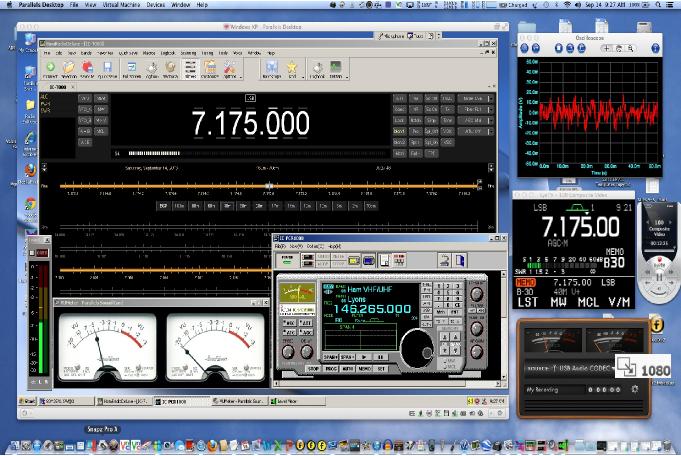Click the orange tuning slider marker on the frequency scale
The image size is (681, 456).
click(269, 185)
